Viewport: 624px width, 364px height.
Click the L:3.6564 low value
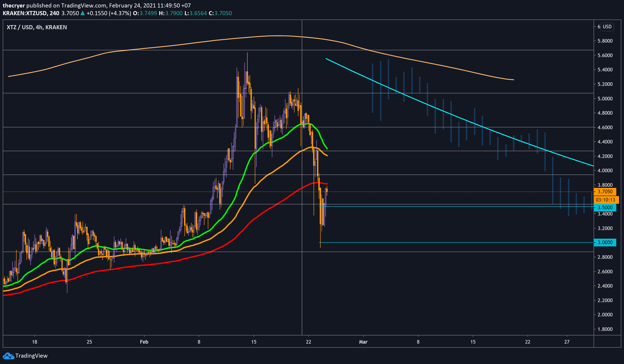[x=196, y=13]
